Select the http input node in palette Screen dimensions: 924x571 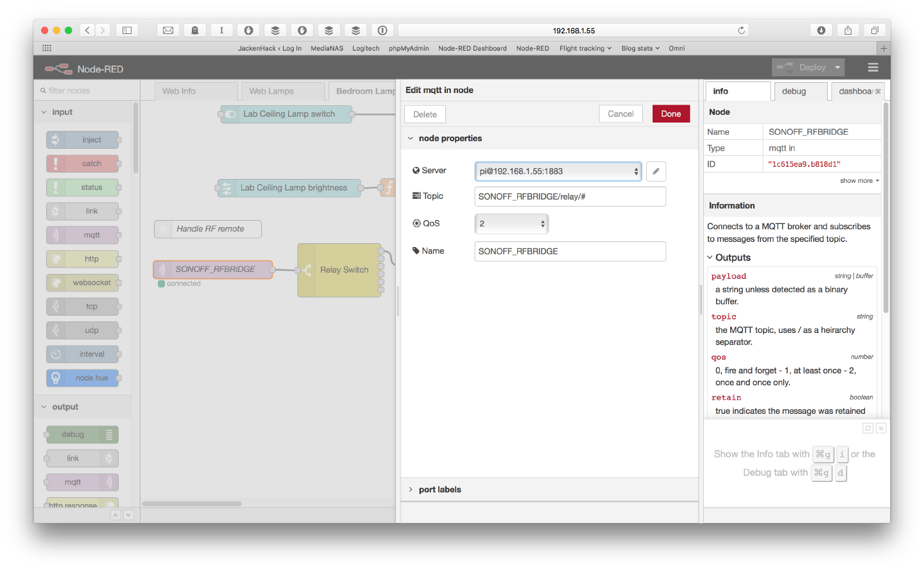coord(83,259)
